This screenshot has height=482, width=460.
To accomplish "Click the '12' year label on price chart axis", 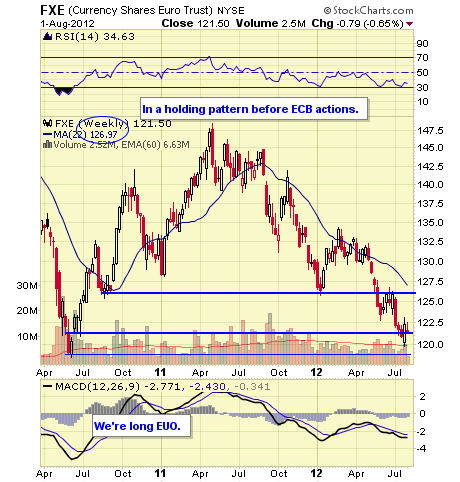I will click(316, 372).
